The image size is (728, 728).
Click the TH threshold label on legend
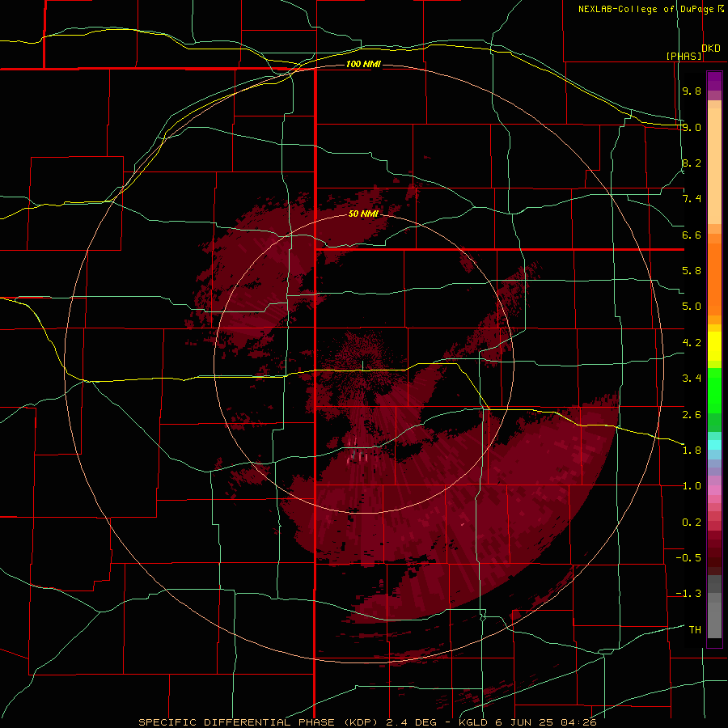695,630
